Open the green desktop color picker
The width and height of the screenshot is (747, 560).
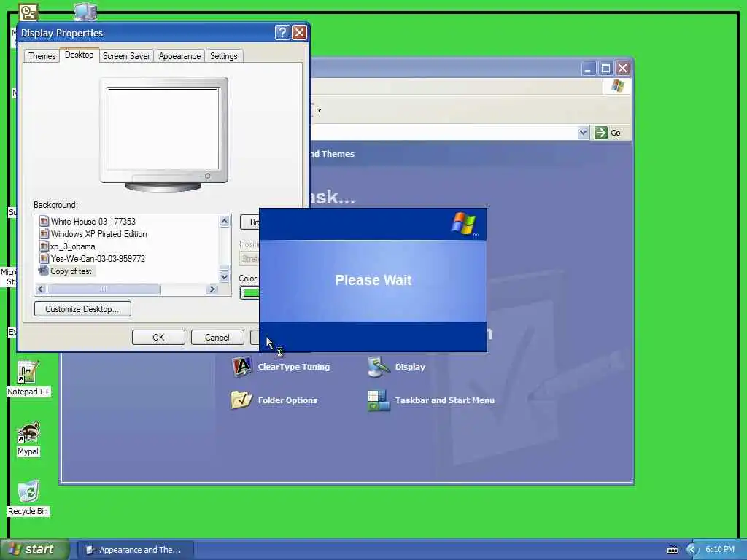tap(251, 292)
